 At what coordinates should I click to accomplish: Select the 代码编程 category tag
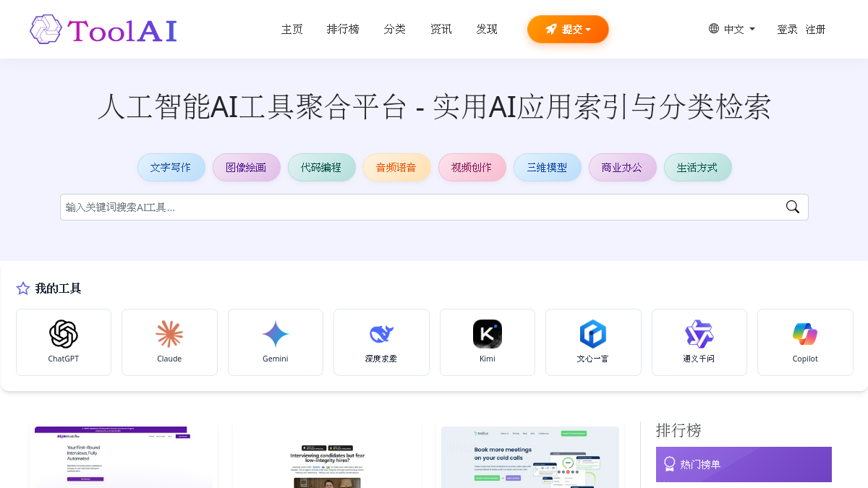(321, 167)
